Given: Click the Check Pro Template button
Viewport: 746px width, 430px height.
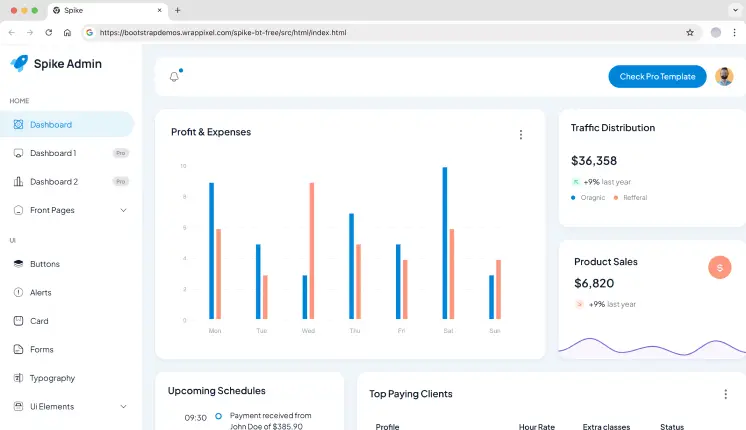Looking at the screenshot, I should coord(657,77).
